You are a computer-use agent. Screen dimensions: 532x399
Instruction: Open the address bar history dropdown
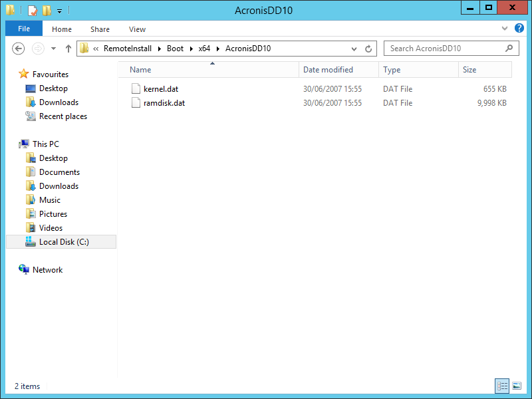[x=354, y=49]
